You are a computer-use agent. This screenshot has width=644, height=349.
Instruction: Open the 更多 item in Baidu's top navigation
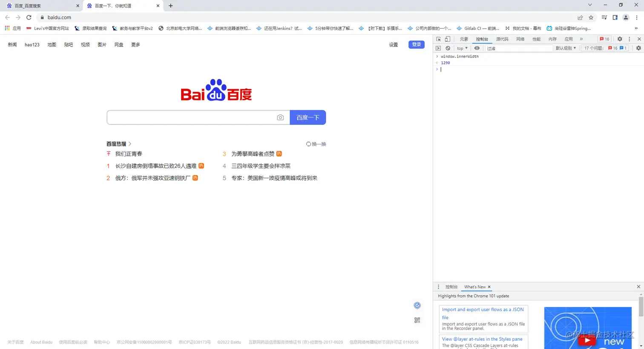[135, 45]
